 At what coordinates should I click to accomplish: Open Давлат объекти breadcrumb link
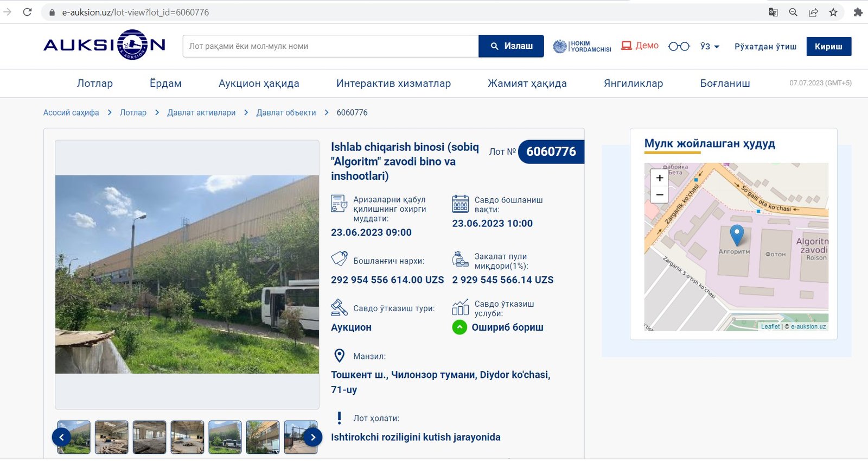point(286,113)
